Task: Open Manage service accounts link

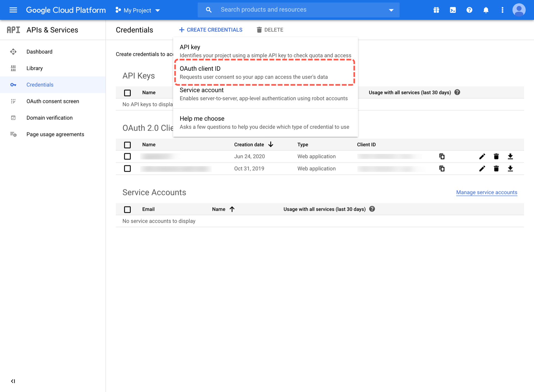Action: [486, 192]
